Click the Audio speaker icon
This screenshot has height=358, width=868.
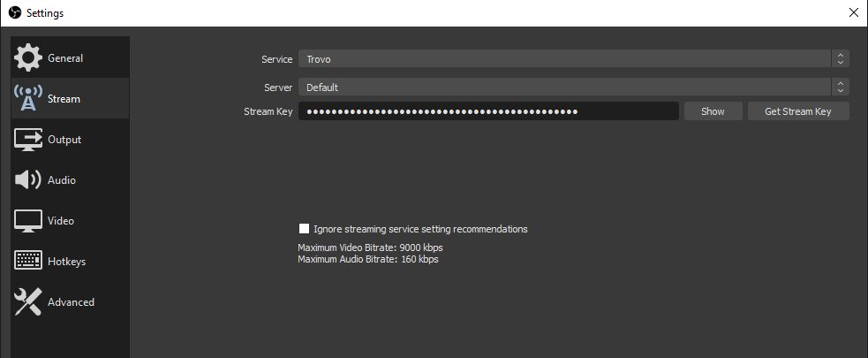point(28,180)
